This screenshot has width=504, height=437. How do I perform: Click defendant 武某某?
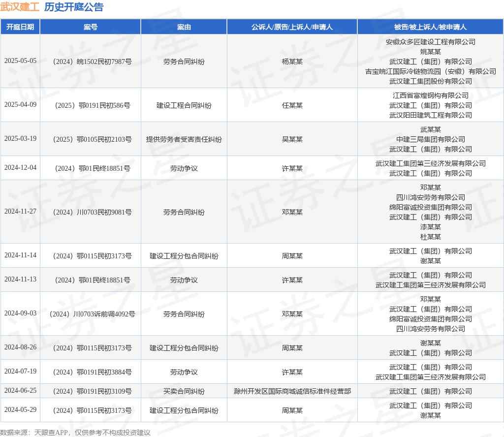[430, 129]
